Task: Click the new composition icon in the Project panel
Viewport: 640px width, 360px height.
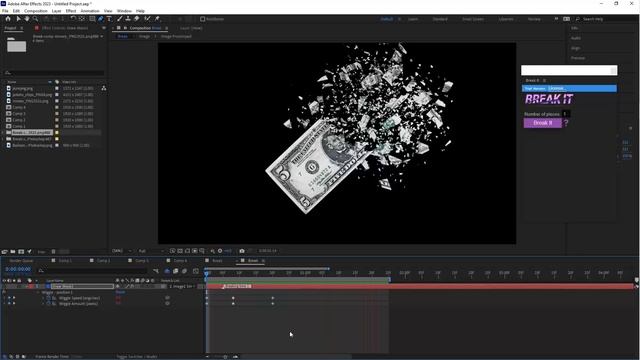Action: tap(21, 251)
